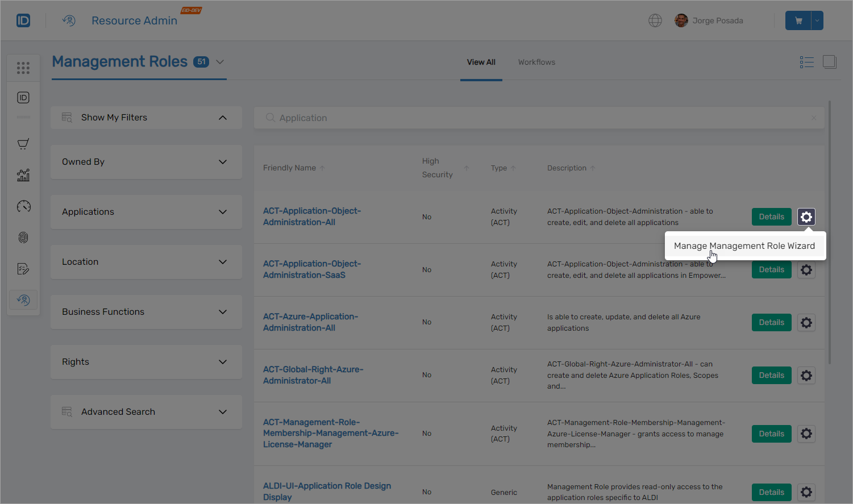Expand the Owned By filter section
Image resolution: width=853 pixels, height=504 pixels.
145,161
